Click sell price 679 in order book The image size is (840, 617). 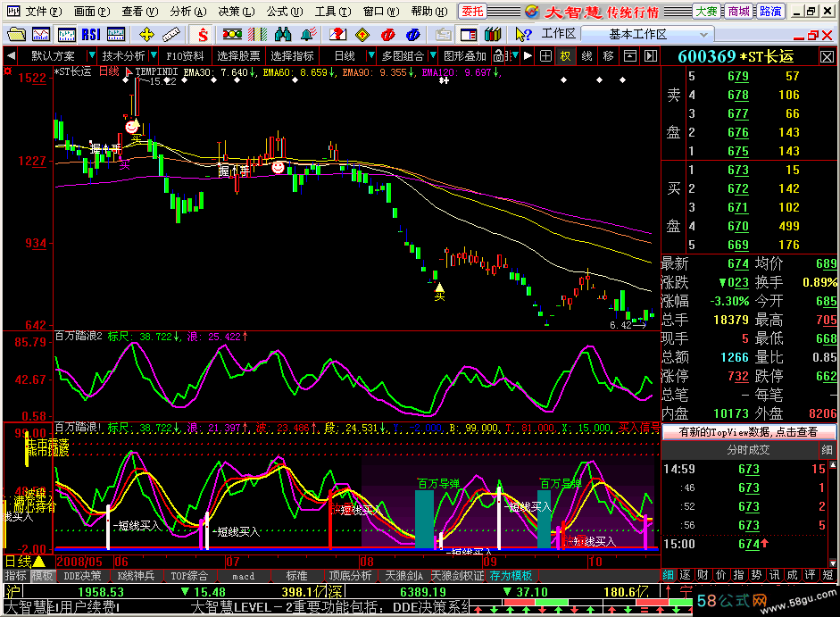tap(737, 76)
